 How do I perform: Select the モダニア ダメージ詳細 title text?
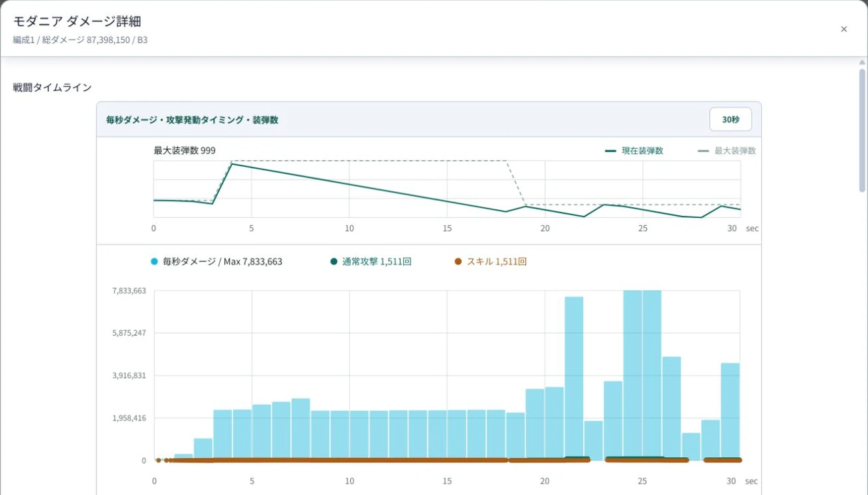pos(77,22)
